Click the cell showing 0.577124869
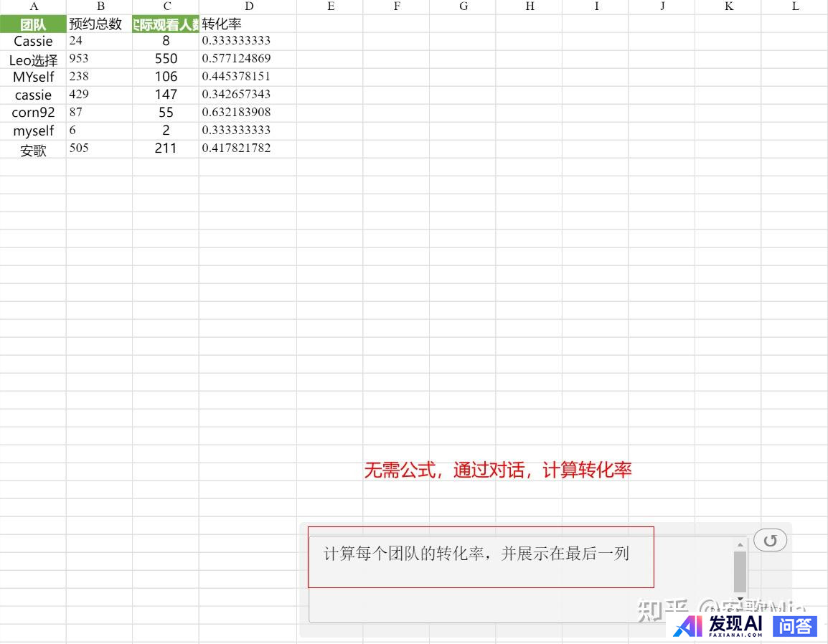 248,59
